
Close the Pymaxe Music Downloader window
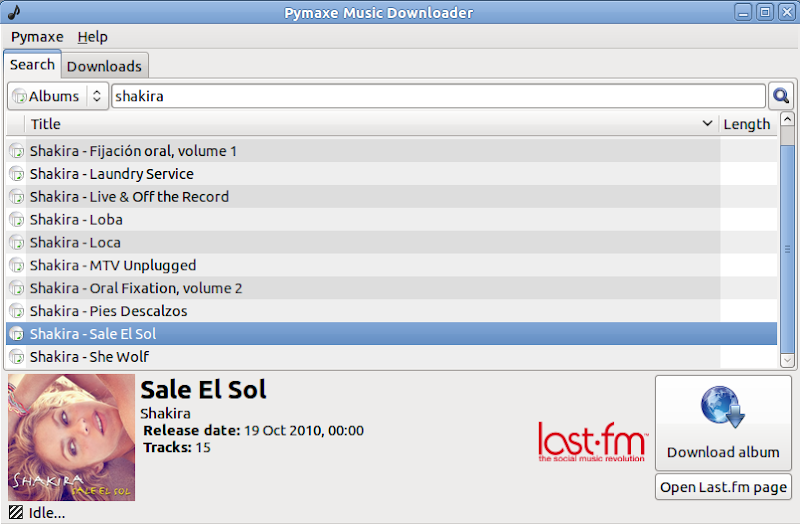[787, 12]
